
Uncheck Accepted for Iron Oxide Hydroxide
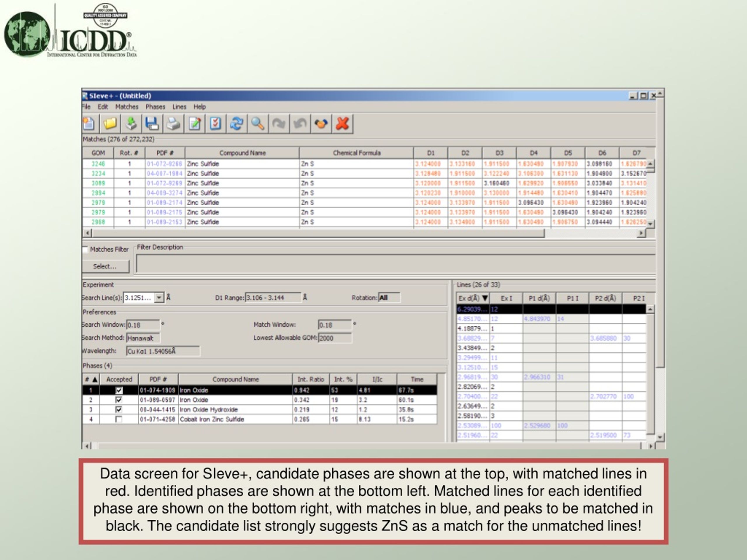pyautogui.click(x=119, y=410)
